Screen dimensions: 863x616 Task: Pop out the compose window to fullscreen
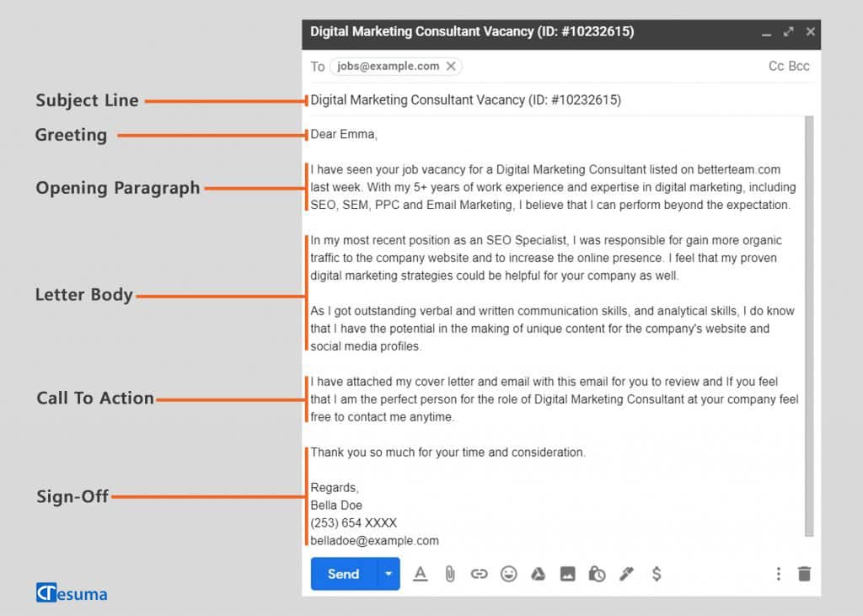click(788, 31)
